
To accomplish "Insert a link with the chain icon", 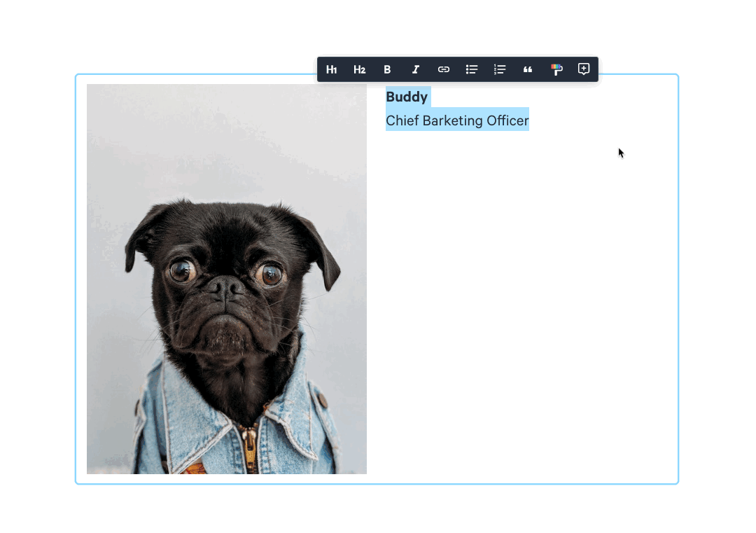I will 444,69.
